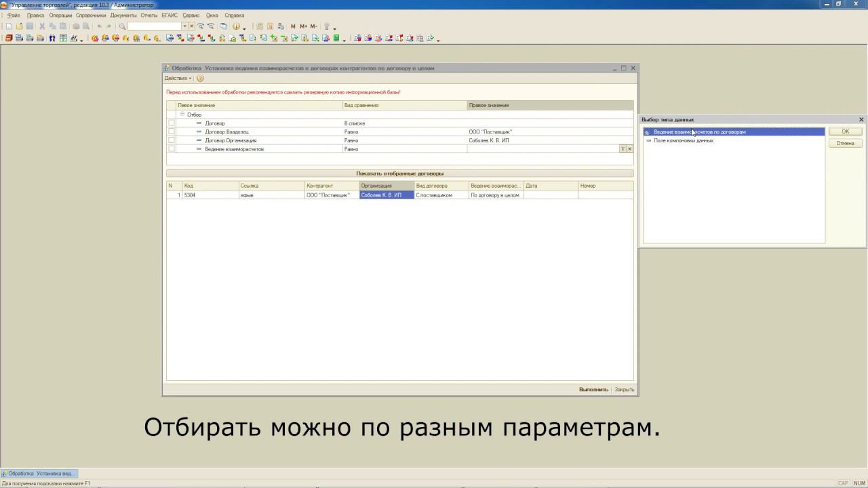
Task: Click the Вид сравнения column header
Action: (x=405, y=105)
